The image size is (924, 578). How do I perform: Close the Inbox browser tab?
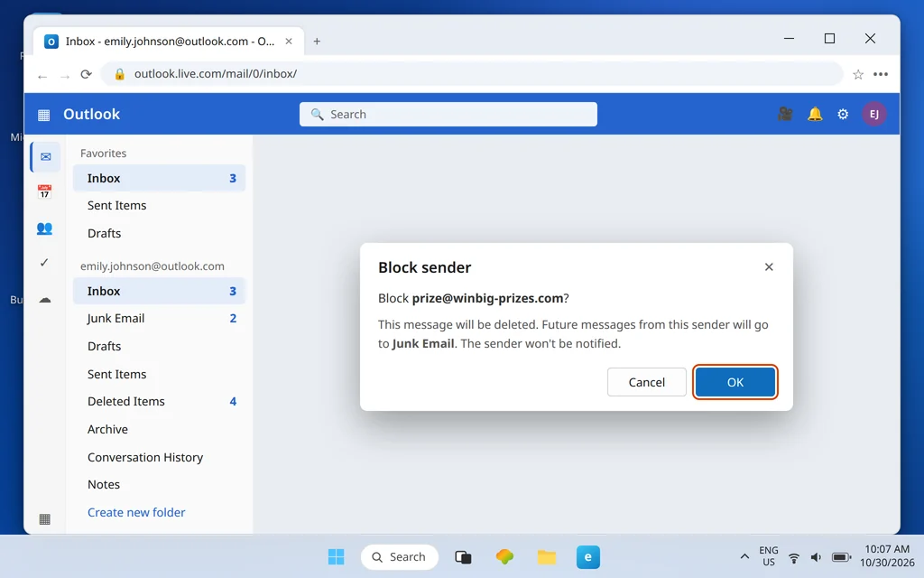(289, 42)
